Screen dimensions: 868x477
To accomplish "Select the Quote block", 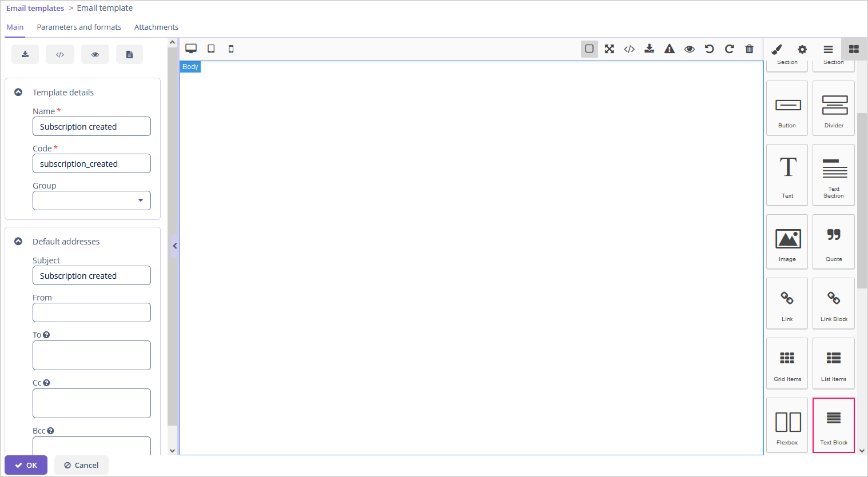I will pos(834,242).
